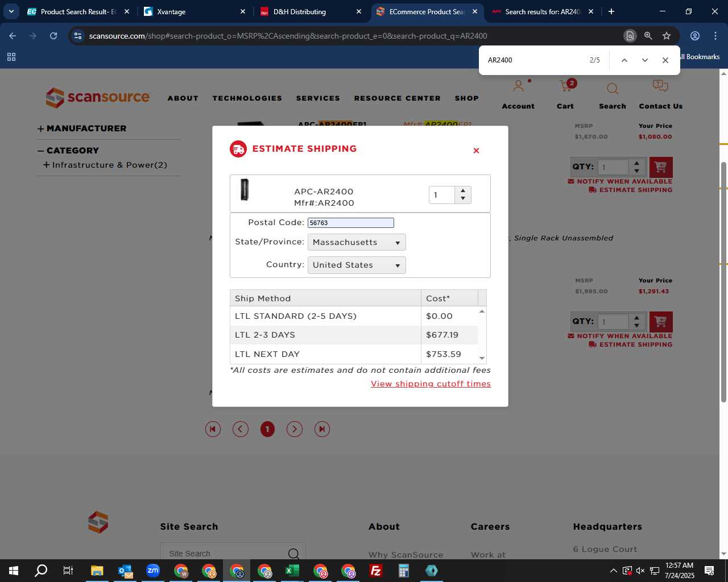The image size is (728, 582).
Task: Open Zoom from the taskbar
Action: (153, 571)
